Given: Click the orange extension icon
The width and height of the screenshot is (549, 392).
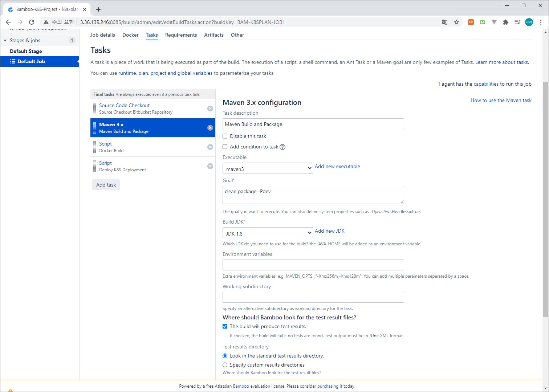Looking at the screenshot, I should [x=471, y=22].
